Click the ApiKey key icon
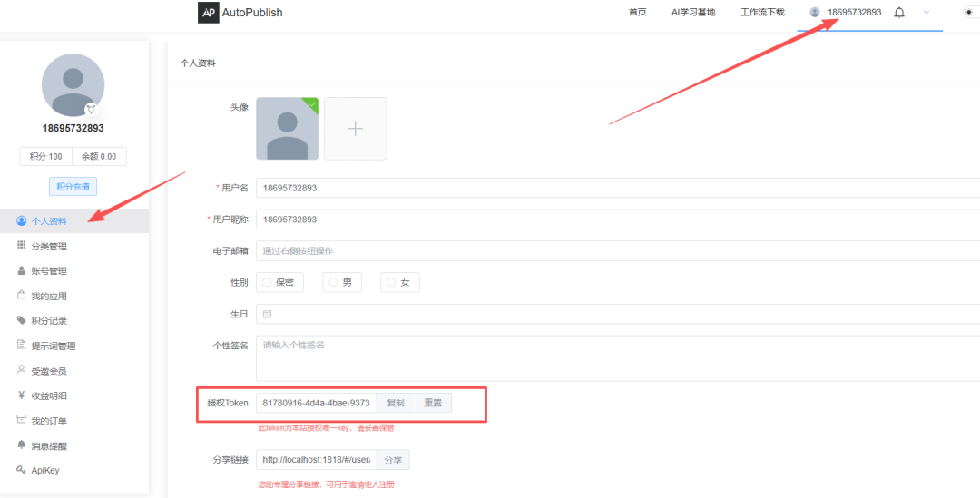Image resolution: width=980 pixels, height=498 pixels. pyautogui.click(x=22, y=470)
